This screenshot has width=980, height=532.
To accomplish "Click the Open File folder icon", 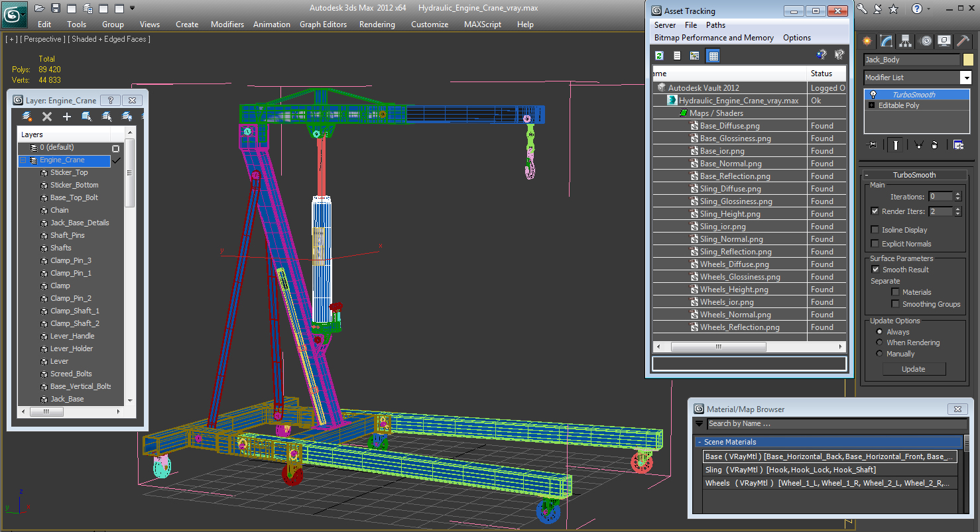I will (40, 8).
